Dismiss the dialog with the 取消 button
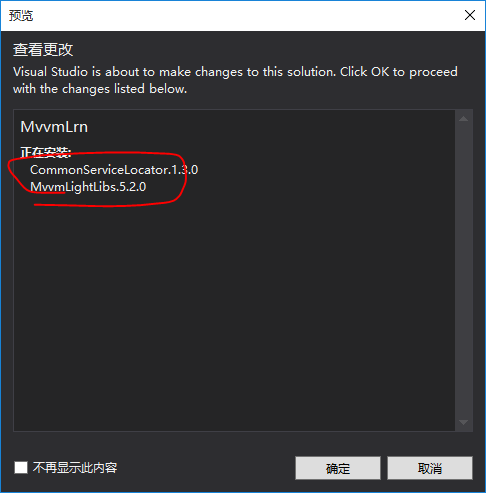Screen dimensions: 486x493 (430, 468)
